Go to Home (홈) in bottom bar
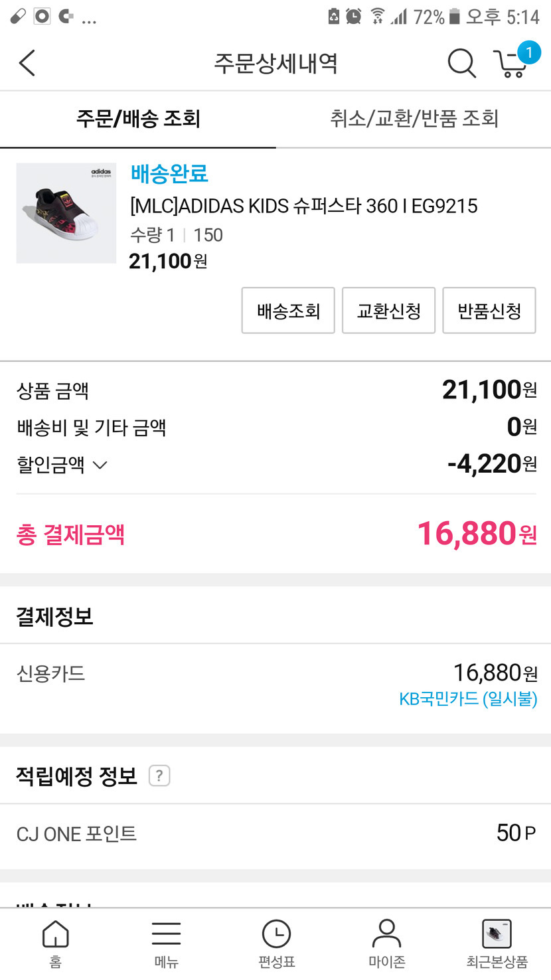 point(55,941)
